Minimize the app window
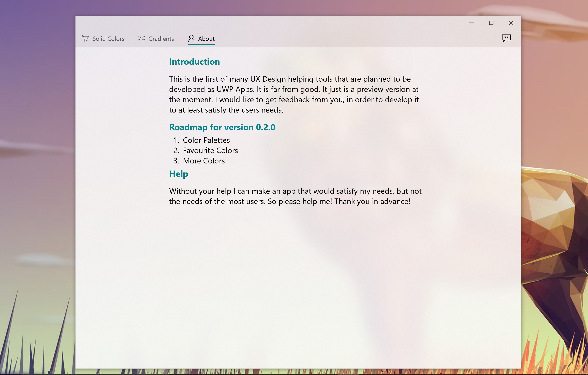The image size is (588, 375). (x=471, y=23)
